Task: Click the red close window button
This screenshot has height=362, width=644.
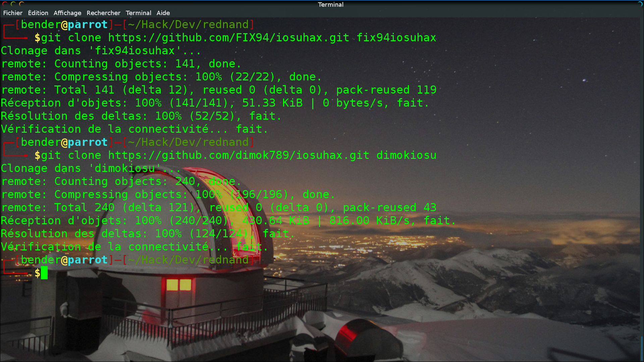Action: (x=5, y=4)
